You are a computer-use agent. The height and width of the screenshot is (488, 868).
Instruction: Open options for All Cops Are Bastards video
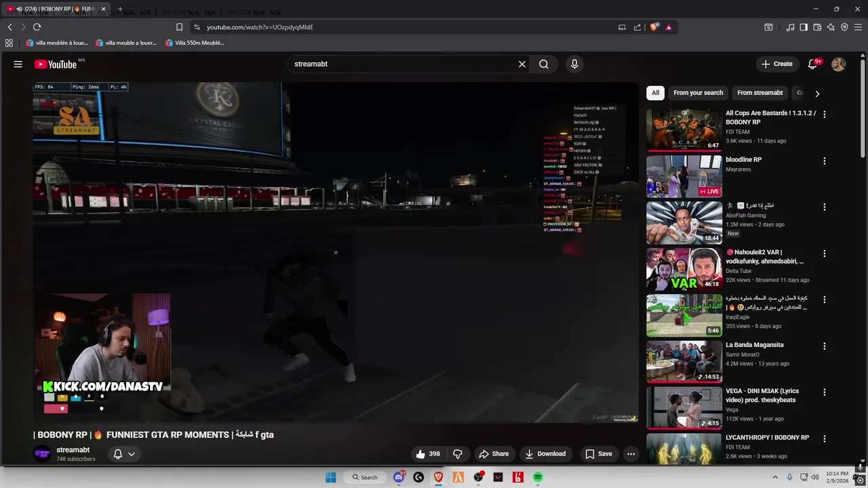click(825, 115)
